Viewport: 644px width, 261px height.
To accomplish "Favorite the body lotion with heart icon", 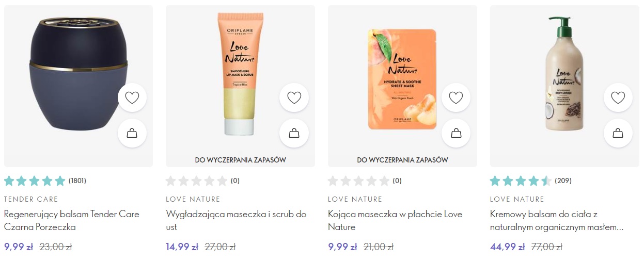I will (x=618, y=97).
